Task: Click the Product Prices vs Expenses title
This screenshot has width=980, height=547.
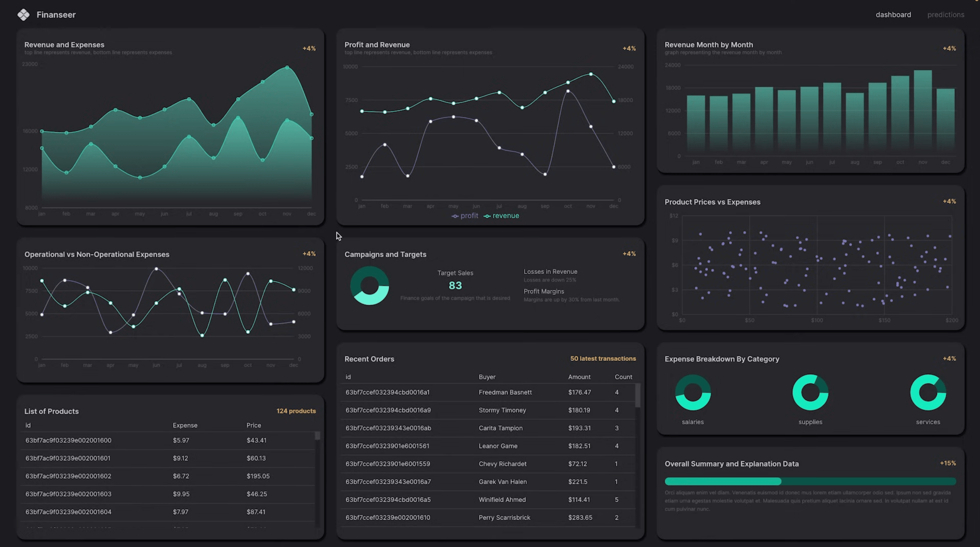Action: pos(712,202)
